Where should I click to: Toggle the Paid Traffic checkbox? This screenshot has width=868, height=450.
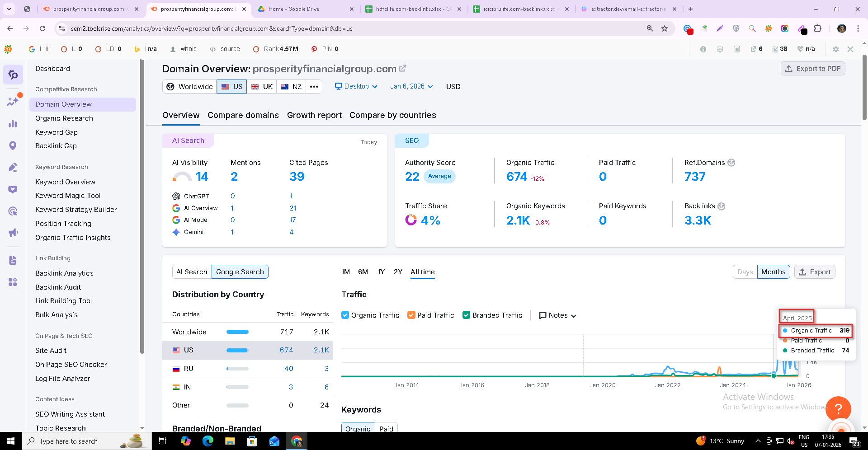411,315
